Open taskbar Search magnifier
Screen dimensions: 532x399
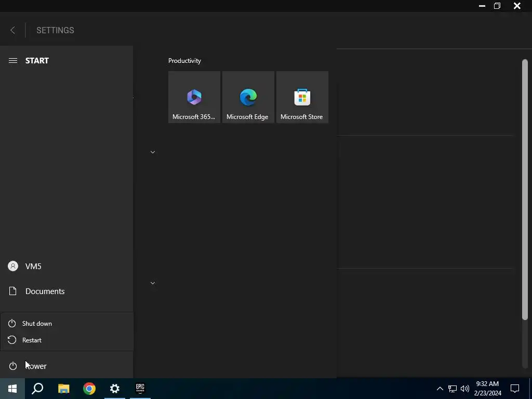coord(37,389)
